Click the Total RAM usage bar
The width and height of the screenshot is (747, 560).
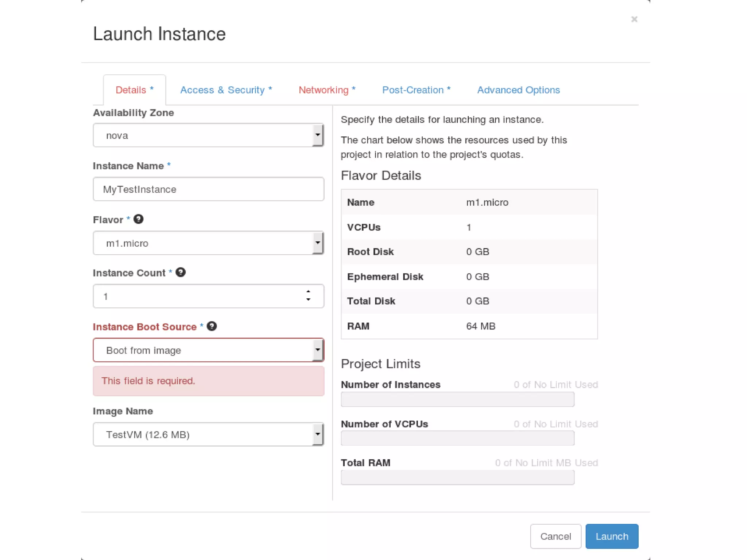[x=457, y=477]
